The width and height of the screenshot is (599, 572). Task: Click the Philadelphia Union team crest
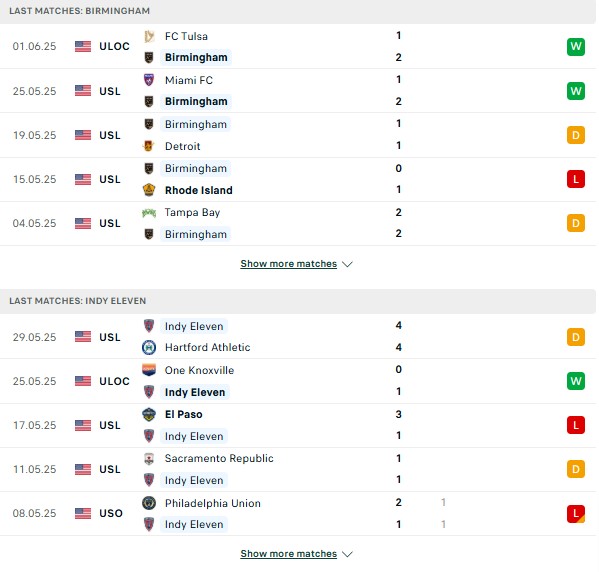[149, 503]
